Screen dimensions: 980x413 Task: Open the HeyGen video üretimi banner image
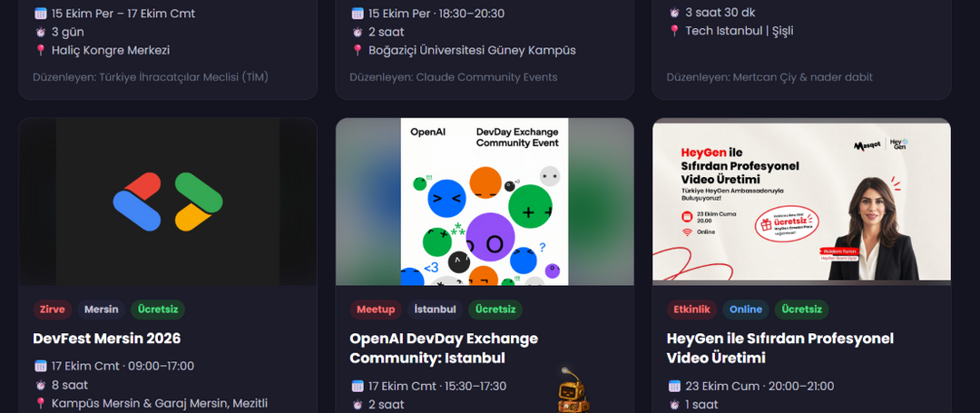[801, 202]
